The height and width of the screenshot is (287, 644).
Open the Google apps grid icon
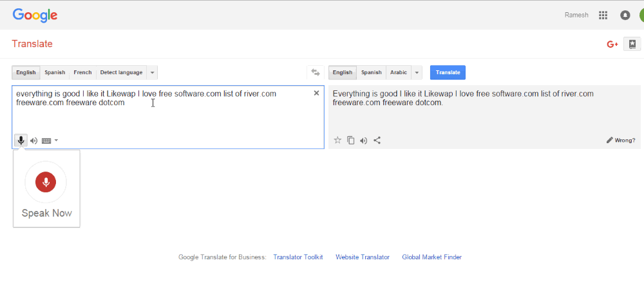pyautogui.click(x=603, y=15)
